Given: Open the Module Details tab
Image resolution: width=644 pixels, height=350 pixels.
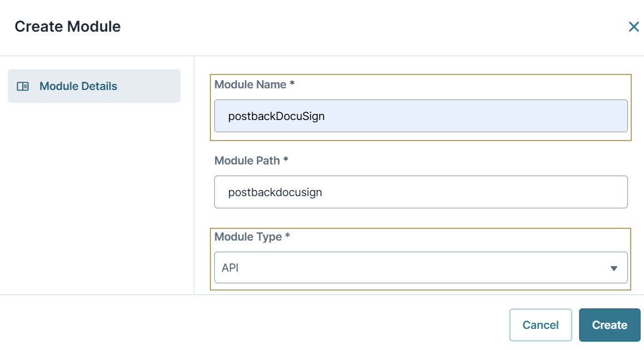Looking at the screenshot, I should pos(94,86).
